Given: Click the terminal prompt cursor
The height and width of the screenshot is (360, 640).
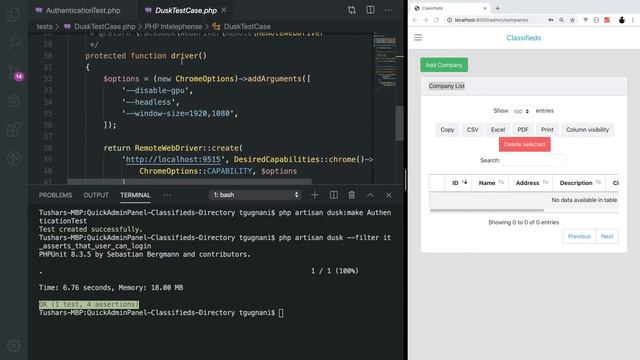Looking at the screenshot, I should pyautogui.click(x=281, y=313).
